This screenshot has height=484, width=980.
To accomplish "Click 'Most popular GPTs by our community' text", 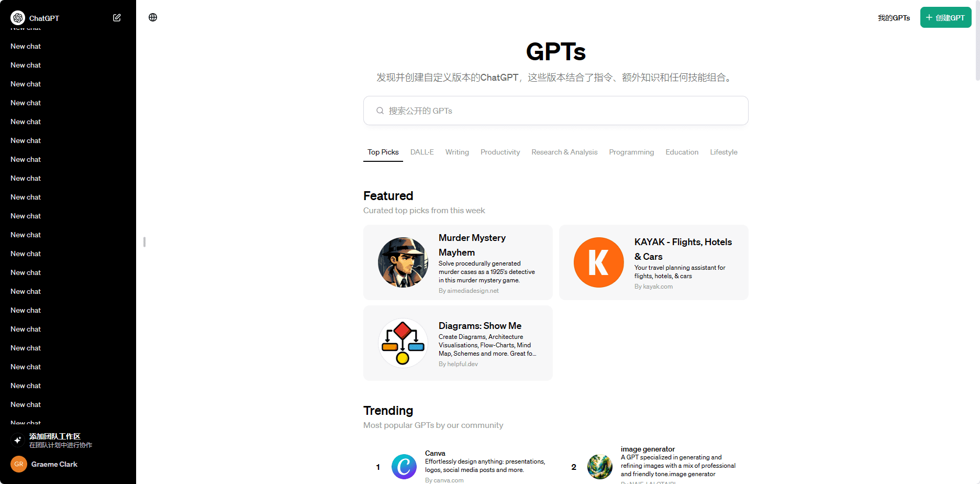I will coord(433,425).
